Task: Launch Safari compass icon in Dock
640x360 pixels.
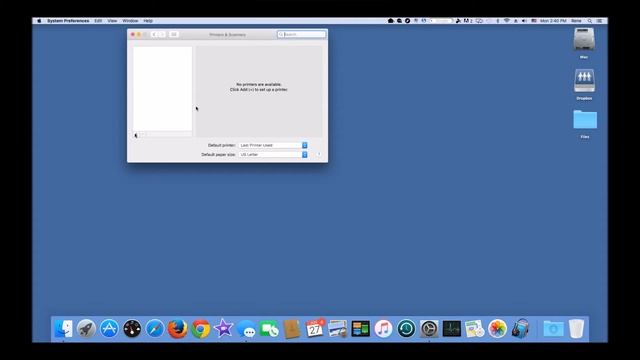Action: click(x=155, y=329)
